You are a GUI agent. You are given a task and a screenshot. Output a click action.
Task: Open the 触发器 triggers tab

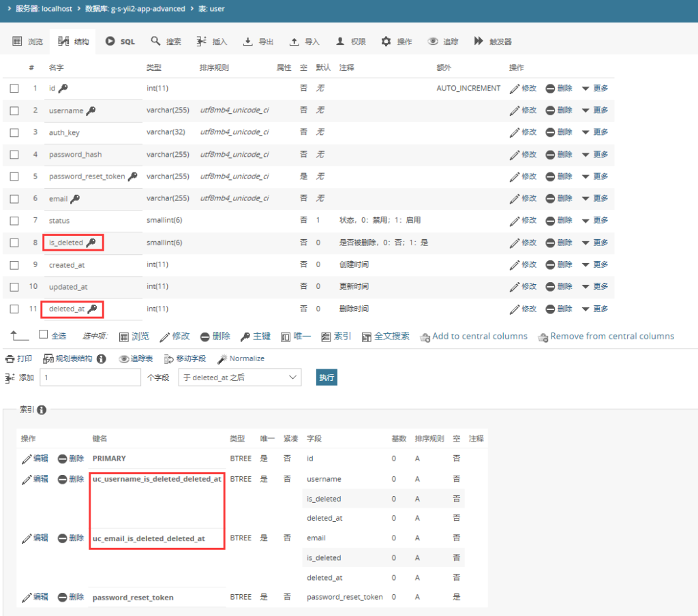(x=493, y=42)
